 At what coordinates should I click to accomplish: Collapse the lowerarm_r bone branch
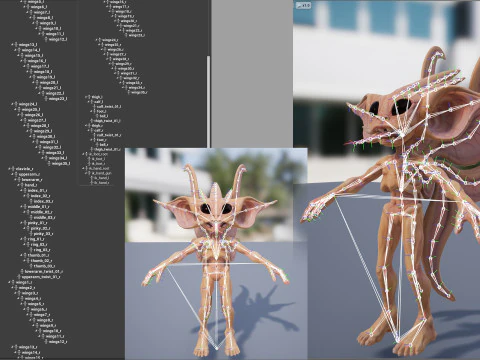pyautogui.click(x=15, y=180)
